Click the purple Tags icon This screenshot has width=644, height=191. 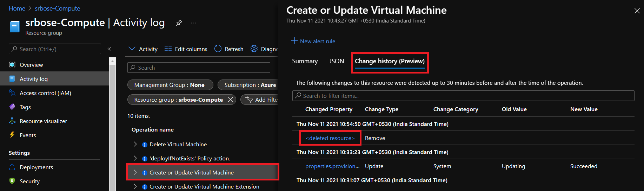pyautogui.click(x=12, y=107)
